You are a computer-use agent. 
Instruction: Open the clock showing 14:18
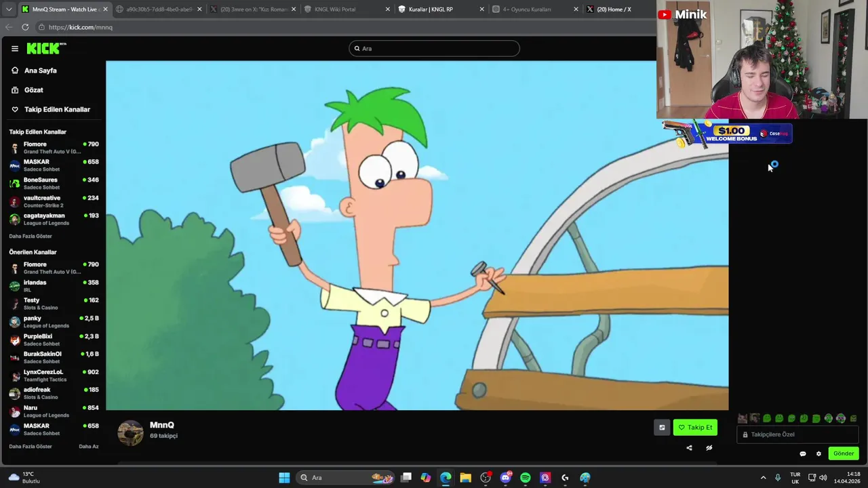click(x=848, y=478)
